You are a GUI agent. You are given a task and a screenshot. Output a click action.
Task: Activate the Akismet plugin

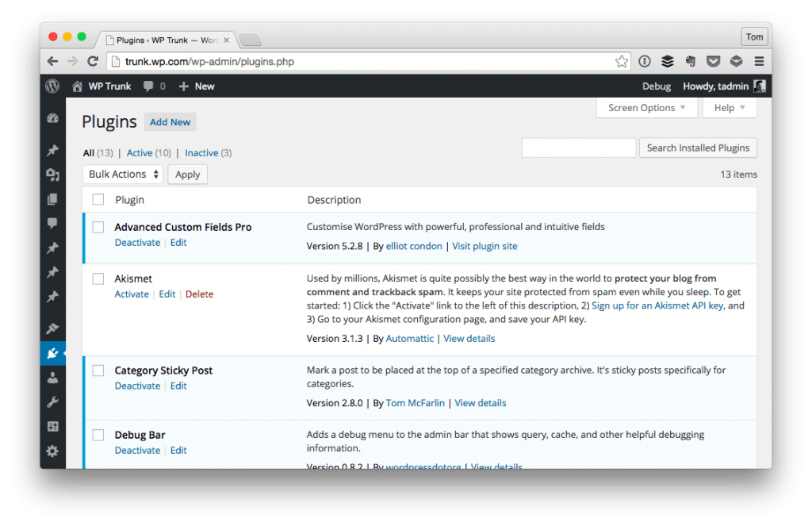click(x=132, y=294)
